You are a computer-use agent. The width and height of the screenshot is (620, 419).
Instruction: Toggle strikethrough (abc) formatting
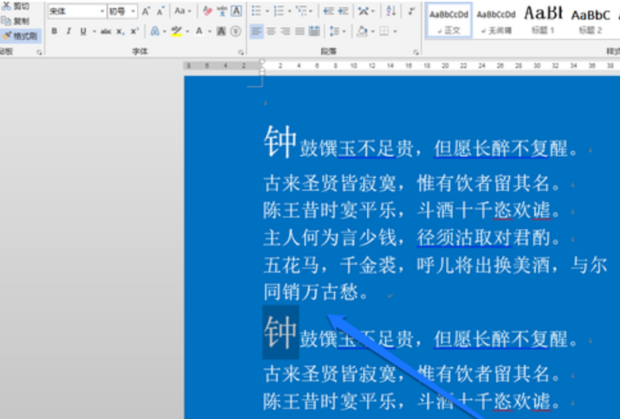click(106, 31)
